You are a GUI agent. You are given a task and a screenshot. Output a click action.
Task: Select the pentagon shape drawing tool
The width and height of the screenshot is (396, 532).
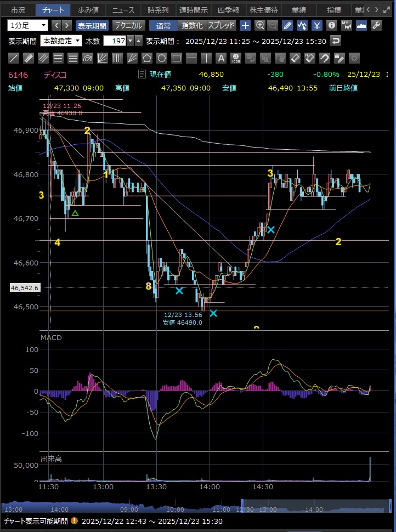pos(147,58)
